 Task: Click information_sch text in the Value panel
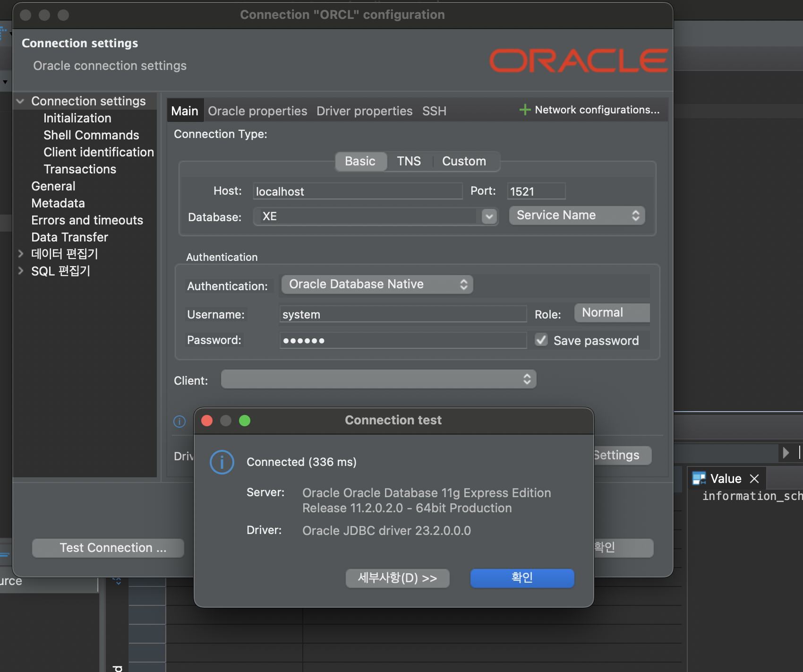(752, 496)
